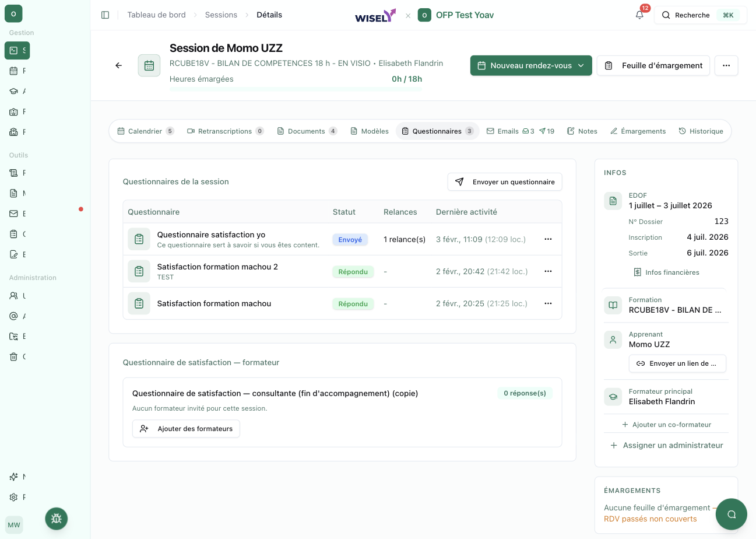Switch to the Retranscriptions tab
Screen dimensions: 756x539
(x=226, y=131)
